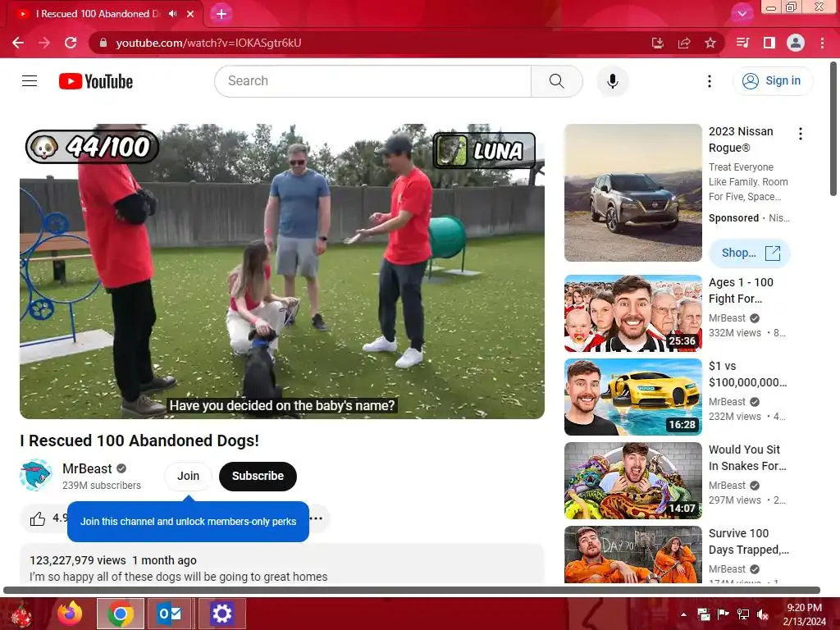The height and width of the screenshot is (630, 840).
Task: Click the MrBeast channel avatar
Action: coord(36,475)
